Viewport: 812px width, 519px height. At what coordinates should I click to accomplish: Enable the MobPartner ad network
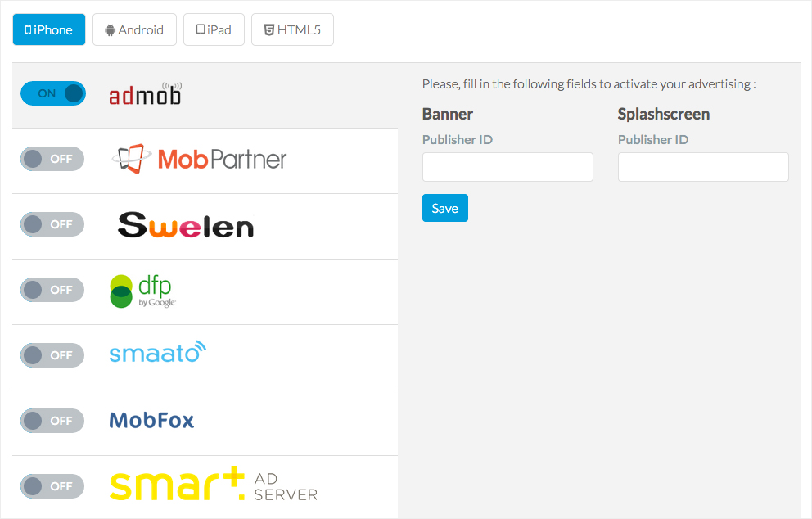click(52, 159)
